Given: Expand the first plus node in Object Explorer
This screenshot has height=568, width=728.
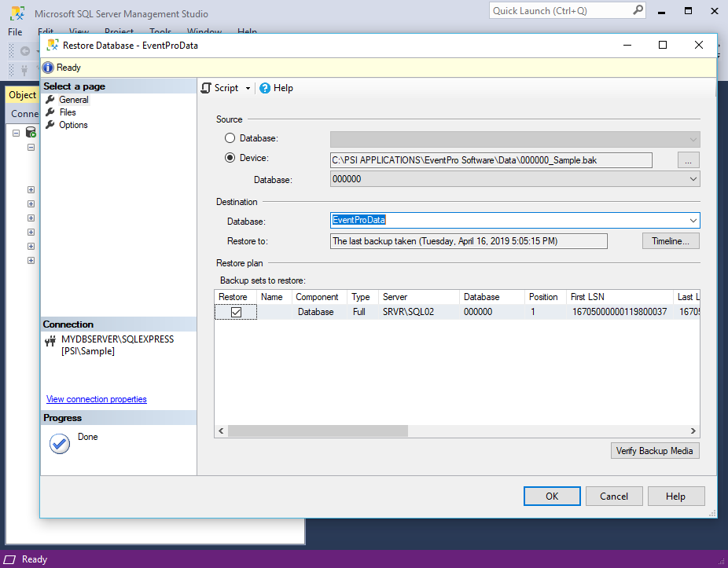Looking at the screenshot, I should click(31, 190).
